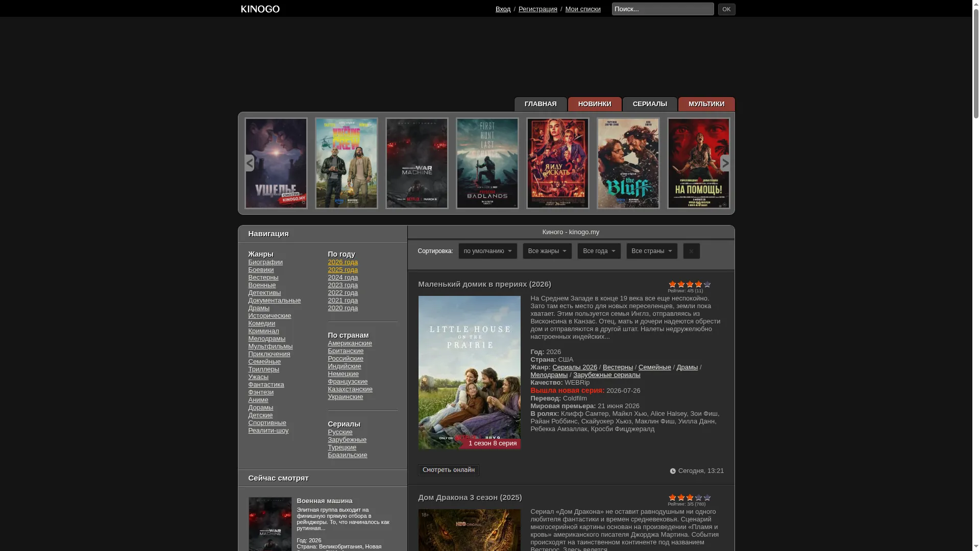Screen dimensions: 980x551
Task: Switch to the НОВИНКИ tab
Action: pyautogui.click(x=595, y=104)
